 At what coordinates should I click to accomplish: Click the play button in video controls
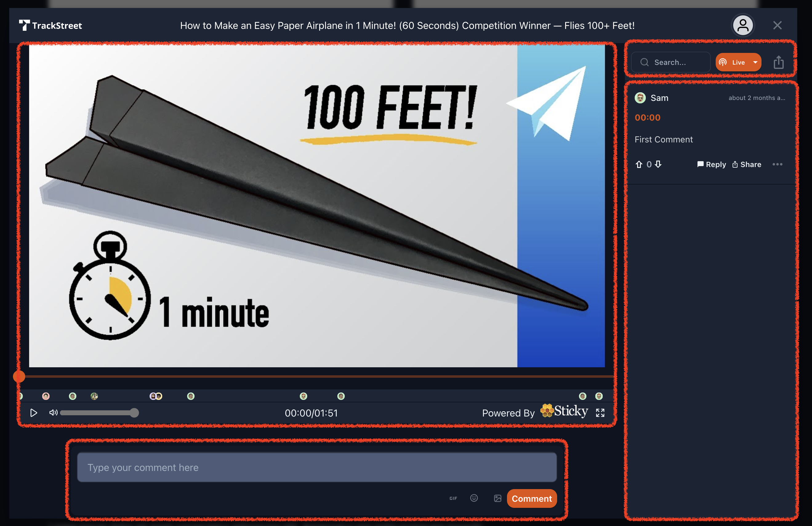[x=34, y=413]
